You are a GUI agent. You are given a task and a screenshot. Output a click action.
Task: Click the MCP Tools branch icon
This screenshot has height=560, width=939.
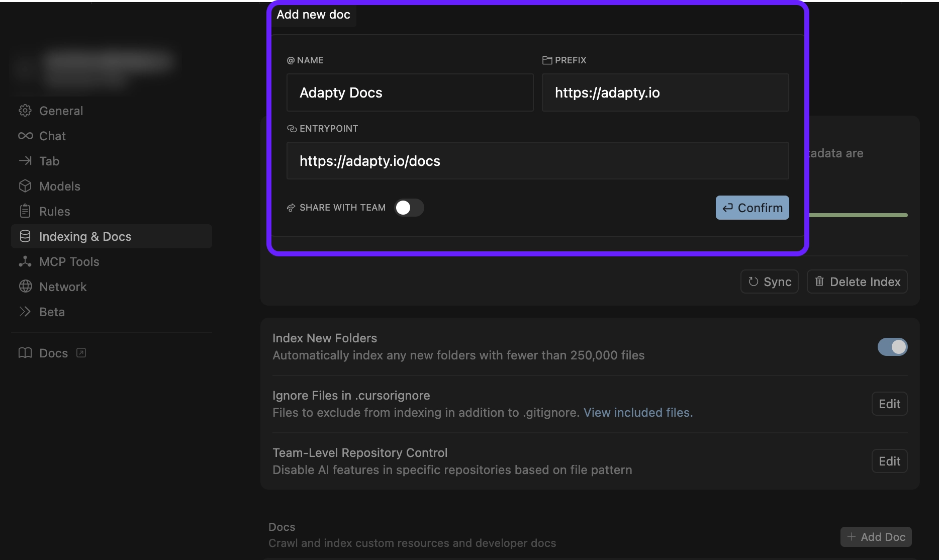(x=25, y=261)
